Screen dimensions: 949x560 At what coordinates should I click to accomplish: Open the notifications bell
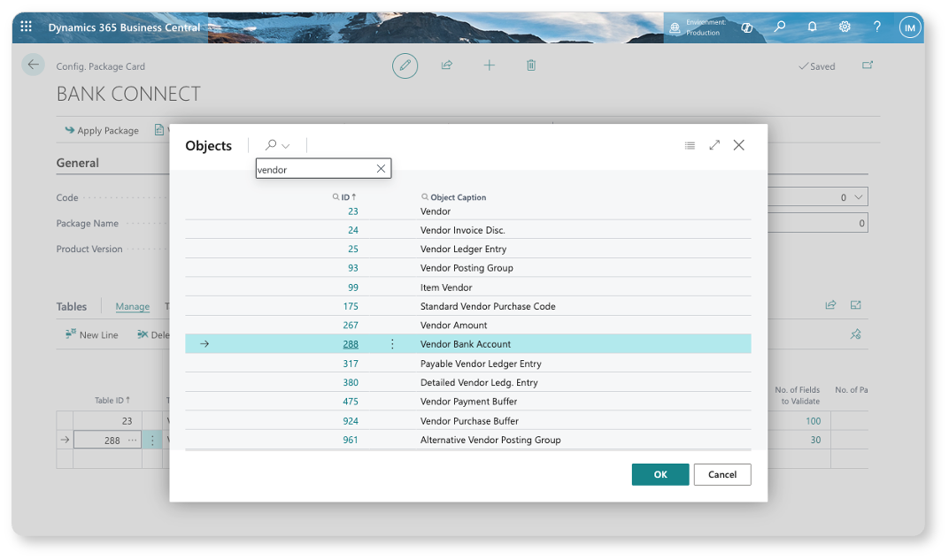812,27
